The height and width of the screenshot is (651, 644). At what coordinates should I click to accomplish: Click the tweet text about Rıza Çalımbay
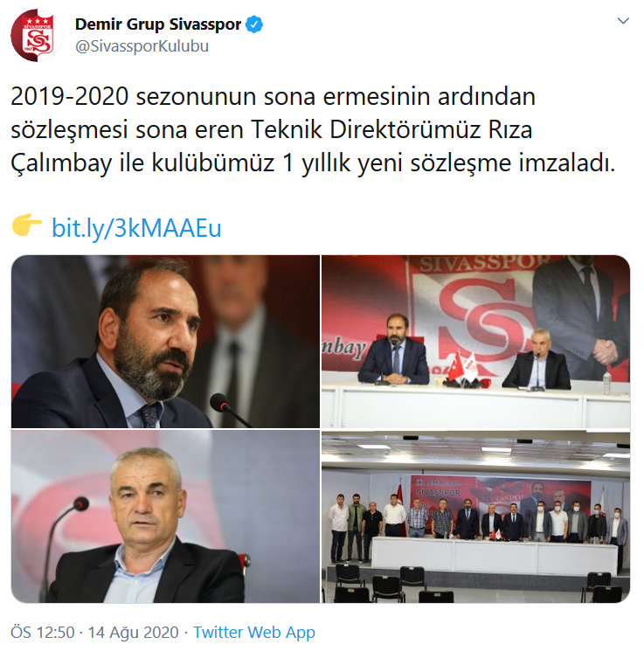coord(313,130)
